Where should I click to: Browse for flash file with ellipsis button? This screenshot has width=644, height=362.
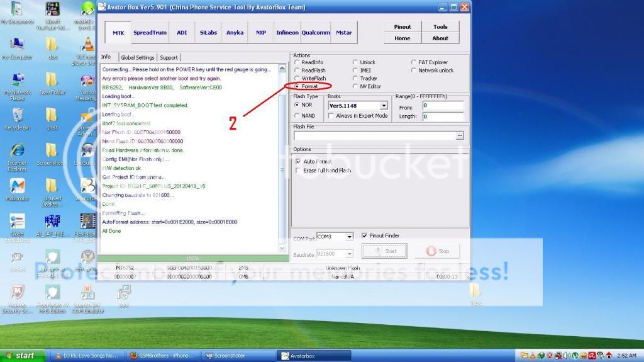tap(460, 135)
